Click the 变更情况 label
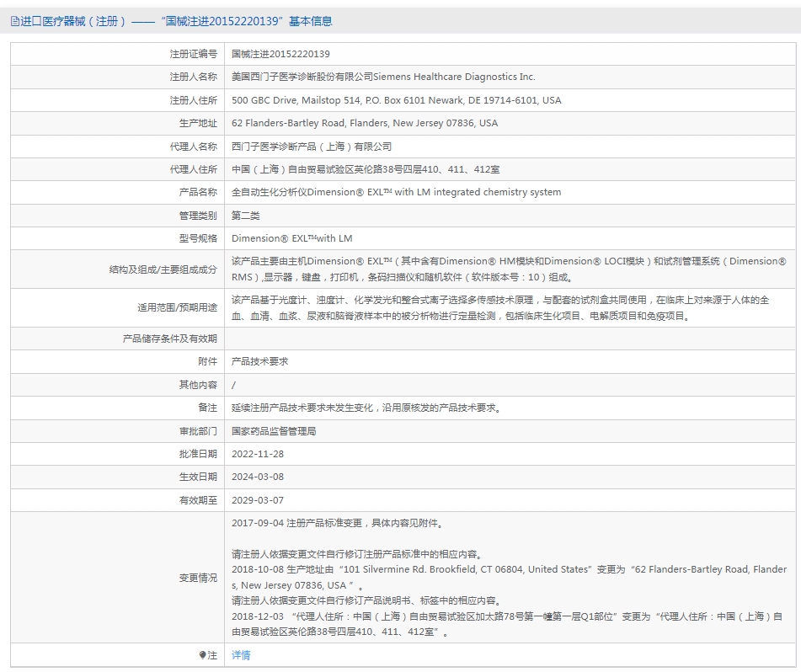 point(198,578)
